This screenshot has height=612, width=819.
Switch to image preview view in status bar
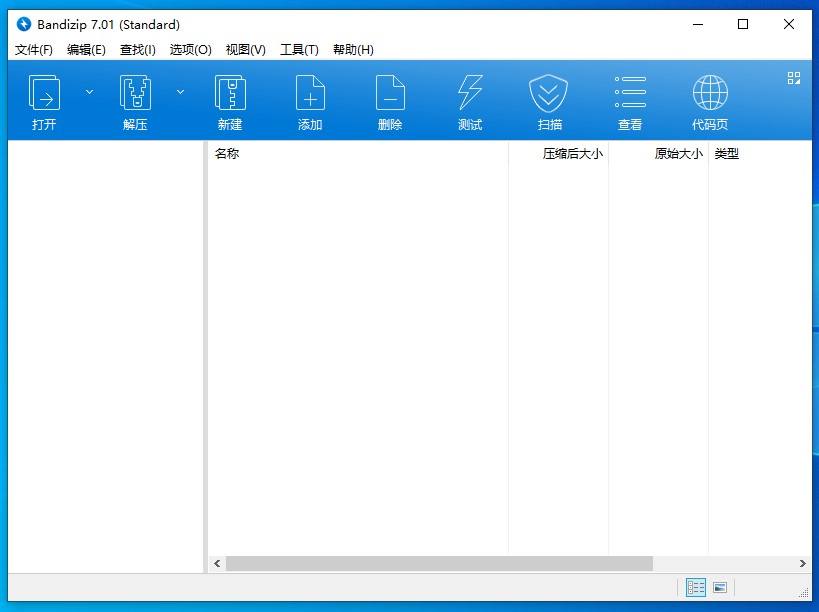(x=720, y=587)
